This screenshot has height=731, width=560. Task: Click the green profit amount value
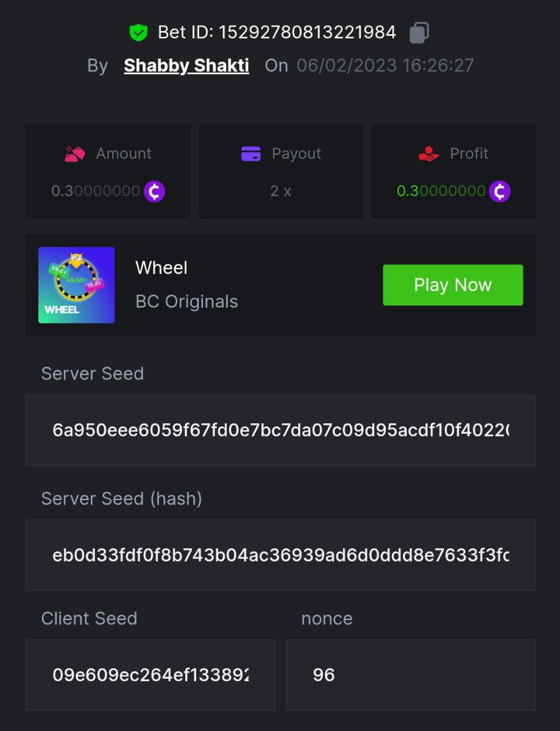[441, 191]
